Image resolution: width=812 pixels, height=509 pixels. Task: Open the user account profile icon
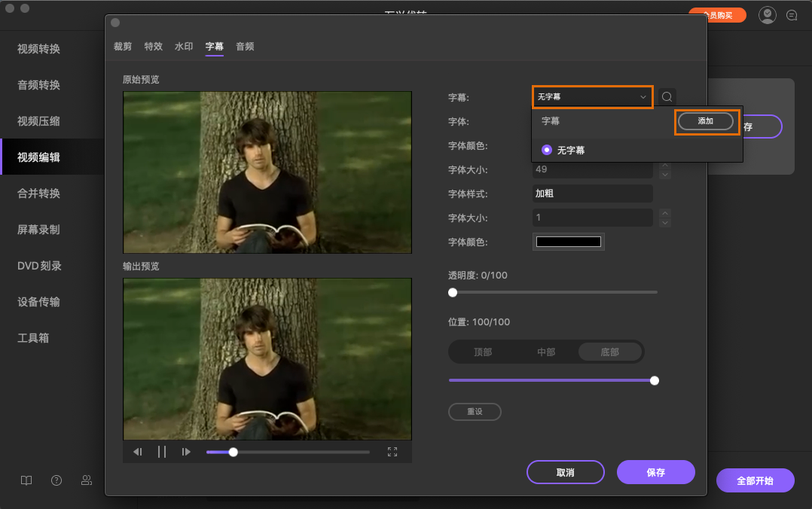pyautogui.click(x=768, y=15)
